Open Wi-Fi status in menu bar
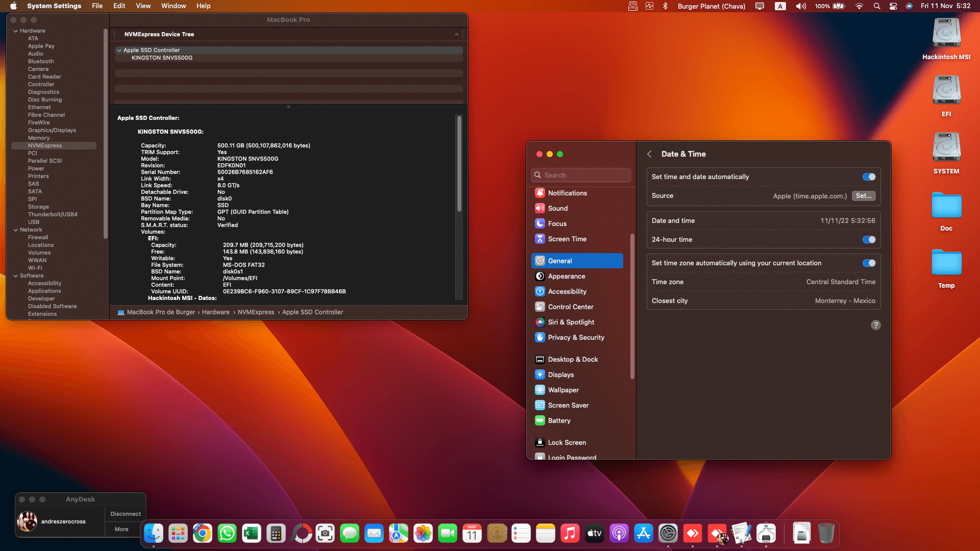980x551 pixels. [860, 6]
